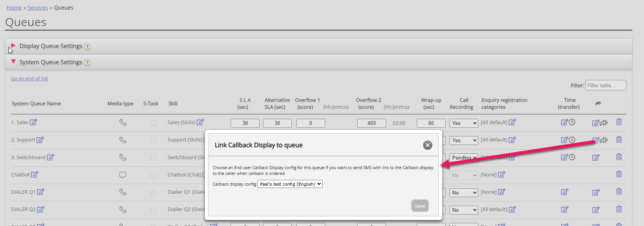This screenshot has height=226, width=644.
Task: Click the callback link arrow icon for Sales
Action: click(604, 123)
